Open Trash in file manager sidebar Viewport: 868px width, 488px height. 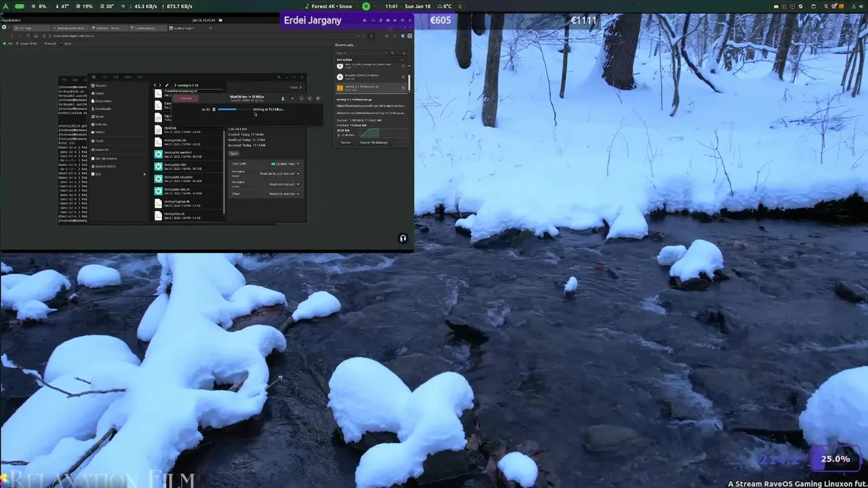pos(119,141)
